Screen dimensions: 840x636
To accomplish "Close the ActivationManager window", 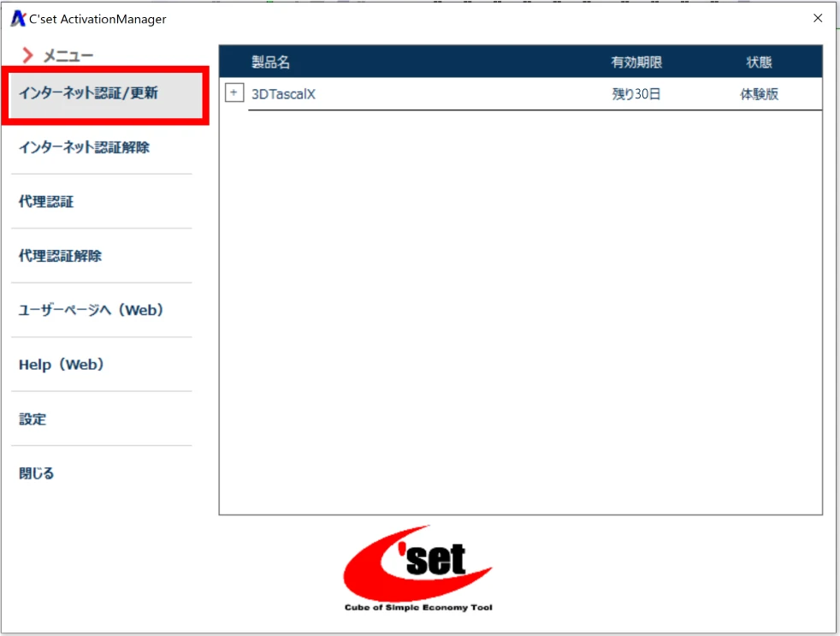I will point(818,18).
